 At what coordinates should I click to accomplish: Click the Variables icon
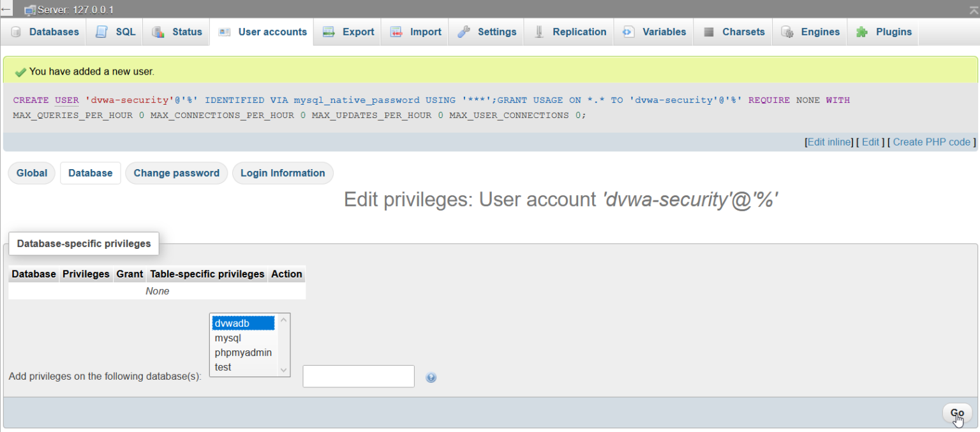628,31
